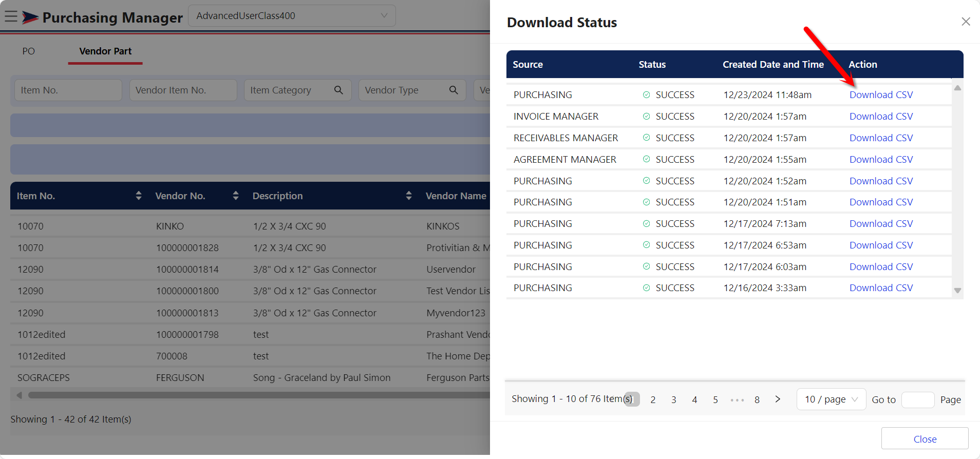Click Created Date and Time column header

click(773, 65)
